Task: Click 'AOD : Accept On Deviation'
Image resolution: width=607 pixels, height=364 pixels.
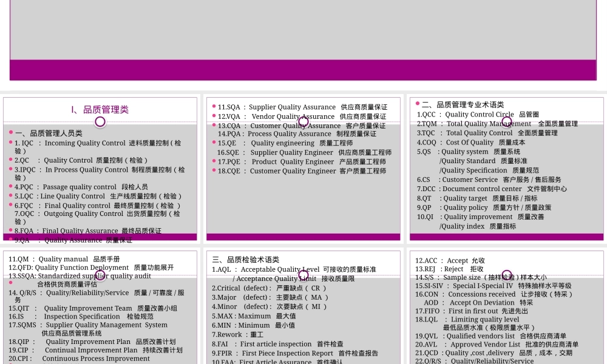Action: tap(469, 303)
